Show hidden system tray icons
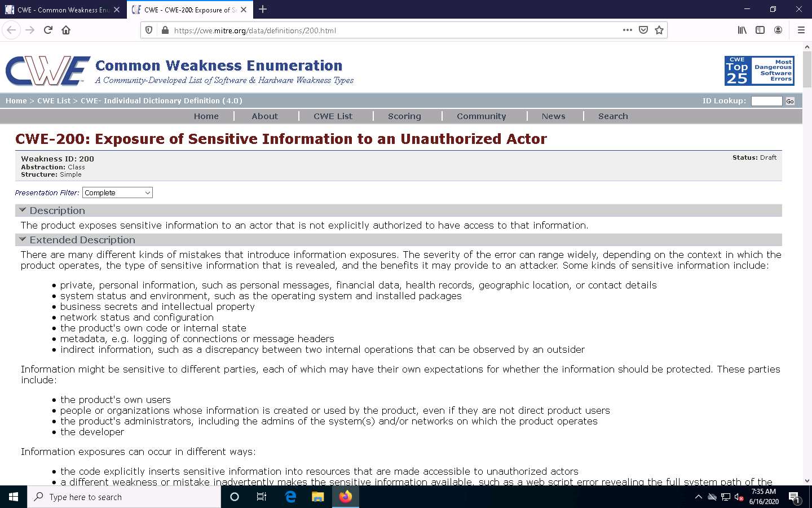This screenshot has height=508, width=812. (698, 497)
